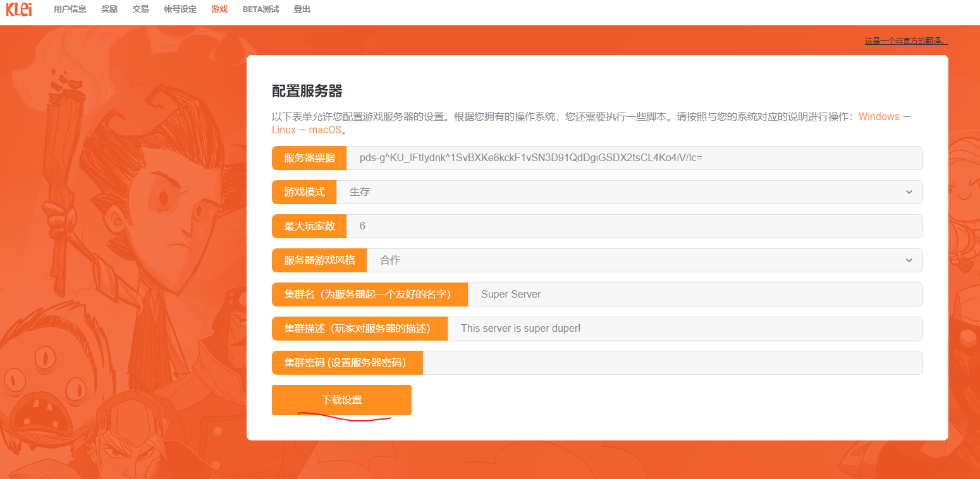Click the Klei logo

click(19, 9)
